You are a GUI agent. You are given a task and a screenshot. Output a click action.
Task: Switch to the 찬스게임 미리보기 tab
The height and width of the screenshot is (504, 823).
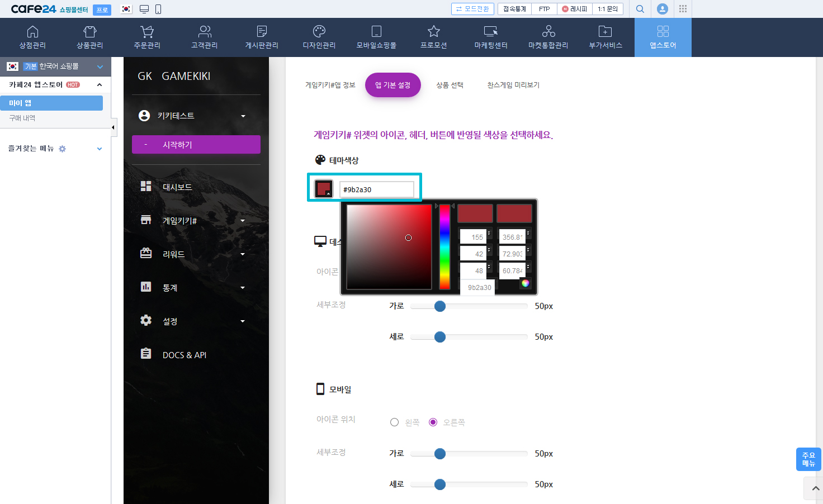coord(513,85)
